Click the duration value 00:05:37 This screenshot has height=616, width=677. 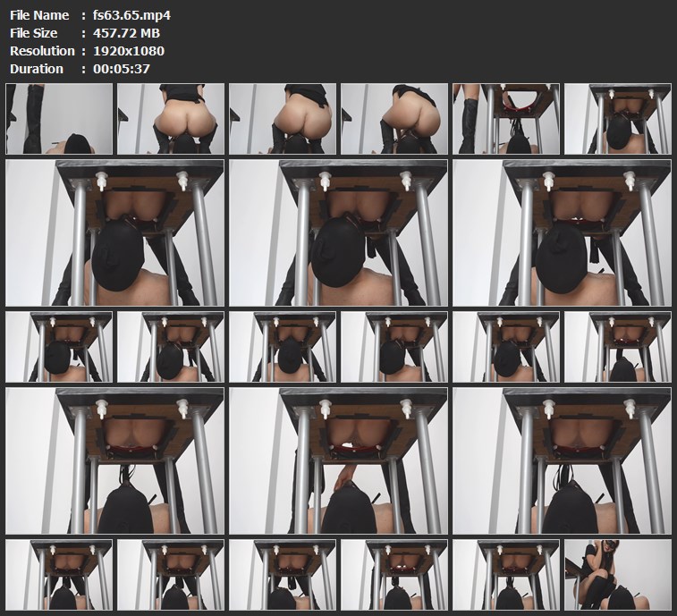point(123,69)
